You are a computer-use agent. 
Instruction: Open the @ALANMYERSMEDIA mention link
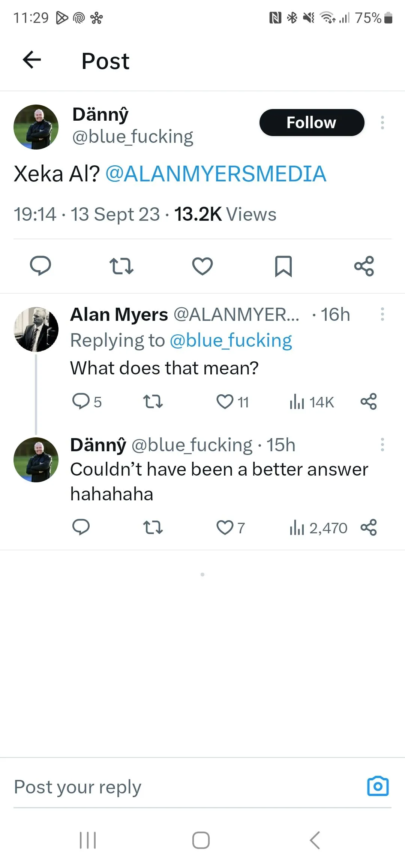coord(216,174)
